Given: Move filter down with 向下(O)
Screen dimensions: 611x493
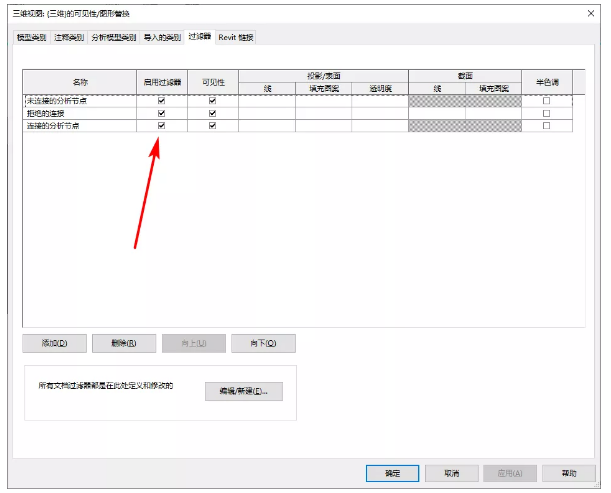Looking at the screenshot, I should (263, 343).
